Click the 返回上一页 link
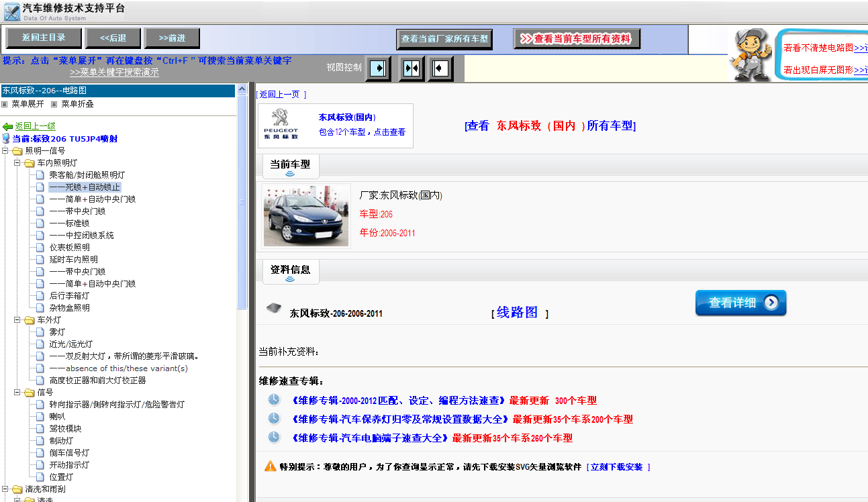The height and width of the screenshot is (502, 868). 281,95
